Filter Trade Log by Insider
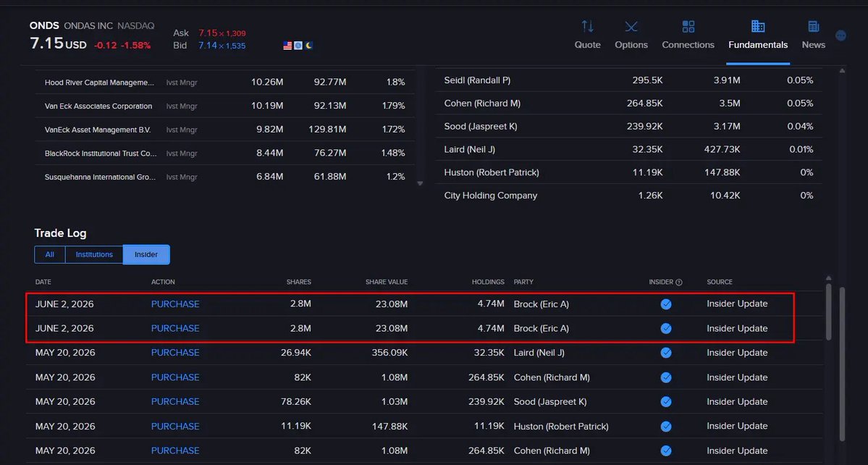The width and height of the screenshot is (868, 465). [146, 255]
